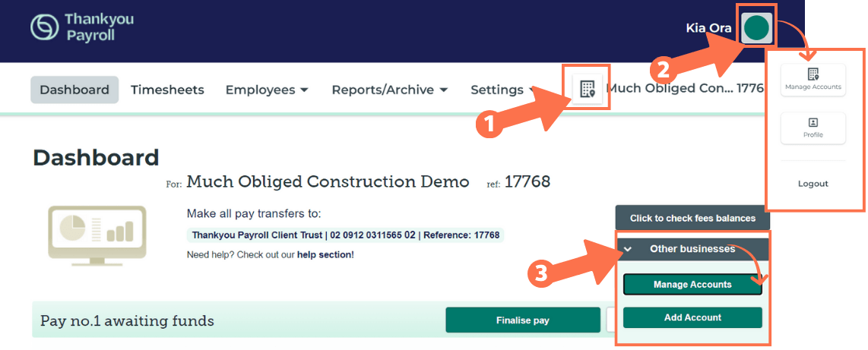Click to check fees balances button
Image resolution: width=868 pixels, height=350 pixels.
coord(692,218)
